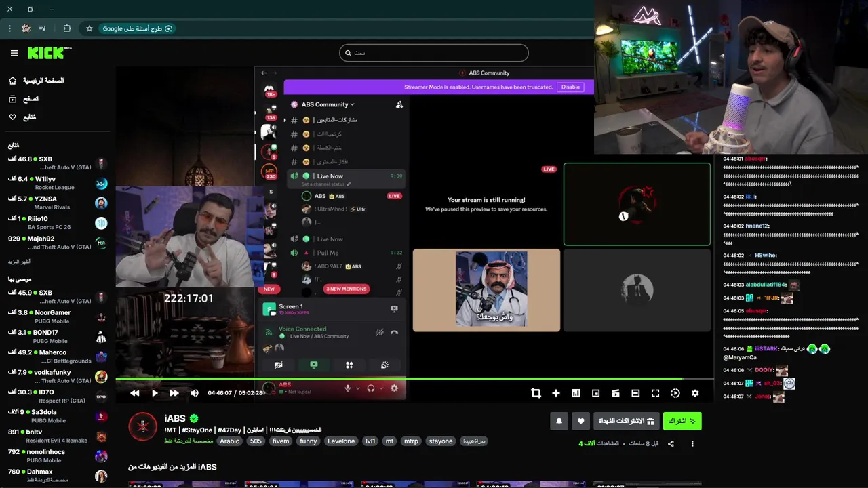This screenshot has width=868, height=488.
Task: Open browser extensions puzzle icon
Action: [66, 28]
